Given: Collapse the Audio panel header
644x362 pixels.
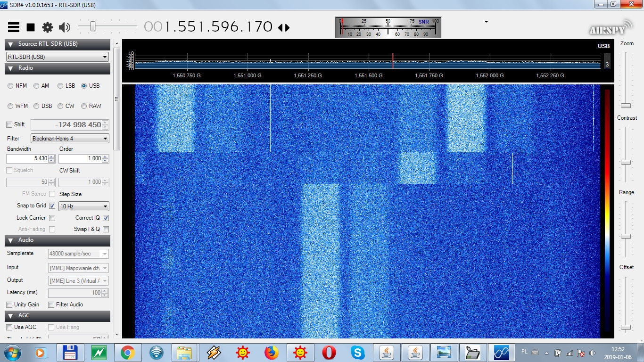Looking at the screenshot, I should coord(58,240).
